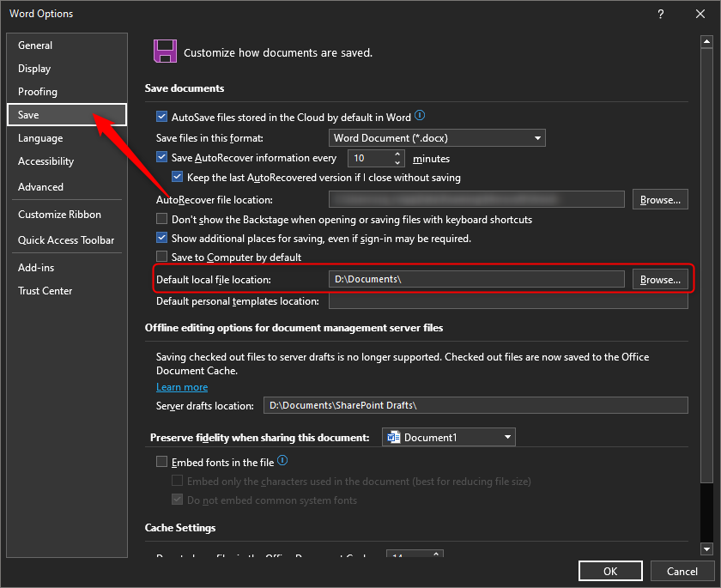Open Language options
Screen dimensions: 721x588
(x=67, y=138)
